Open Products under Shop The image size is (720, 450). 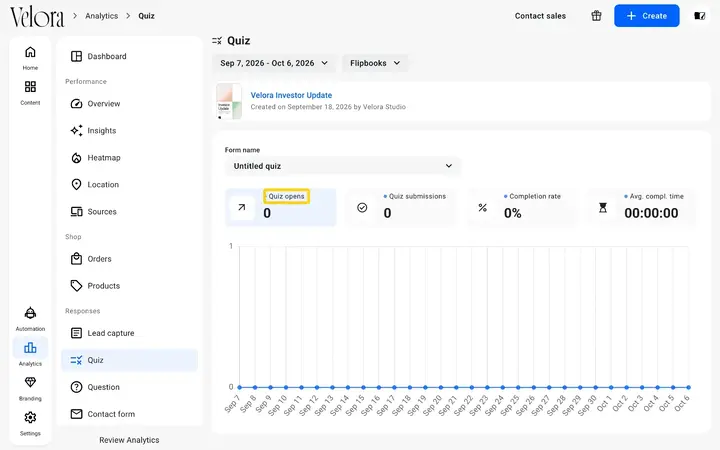click(x=129, y=286)
